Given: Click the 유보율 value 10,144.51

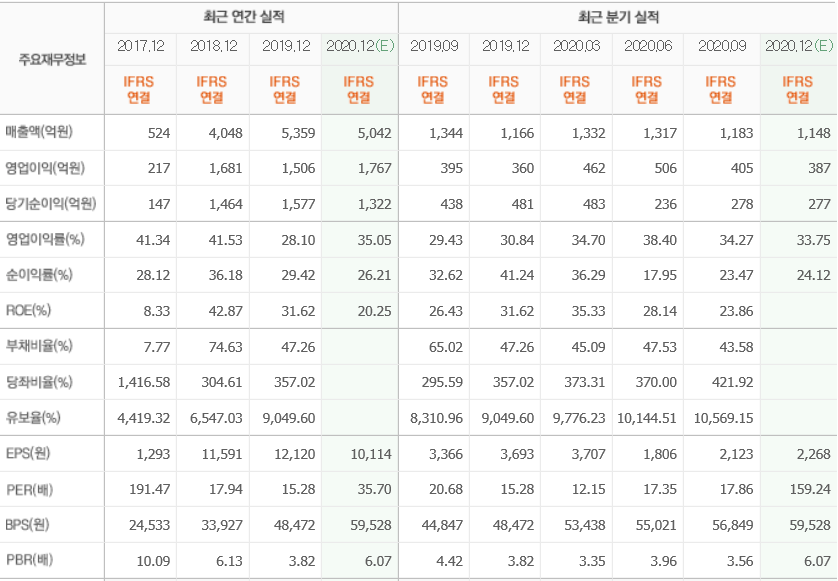Looking at the screenshot, I should (x=648, y=418).
